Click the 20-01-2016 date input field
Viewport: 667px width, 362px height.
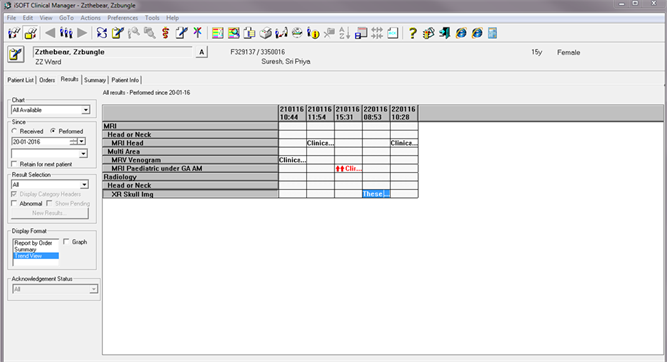(40, 142)
